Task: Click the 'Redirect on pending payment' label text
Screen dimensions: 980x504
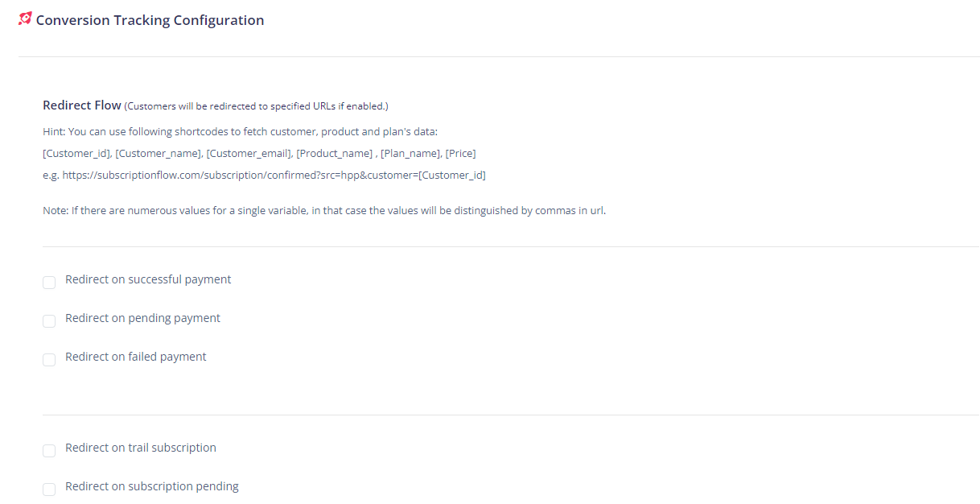Action: pos(142,318)
